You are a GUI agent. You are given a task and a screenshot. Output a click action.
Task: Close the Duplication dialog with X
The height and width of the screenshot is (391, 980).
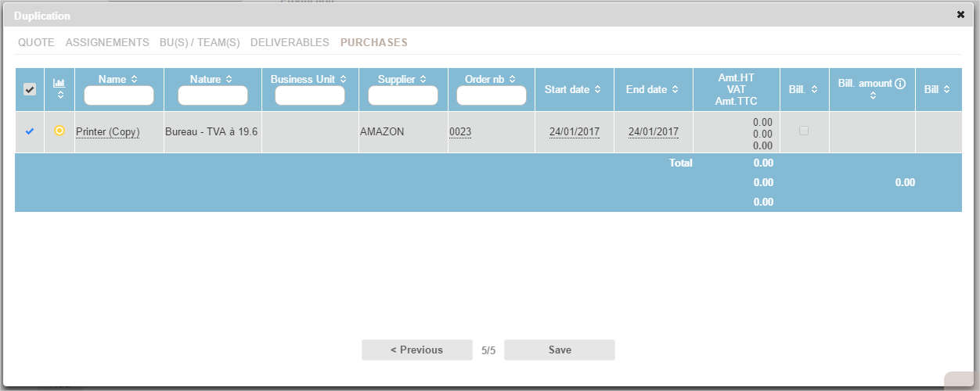coord(960,15)
